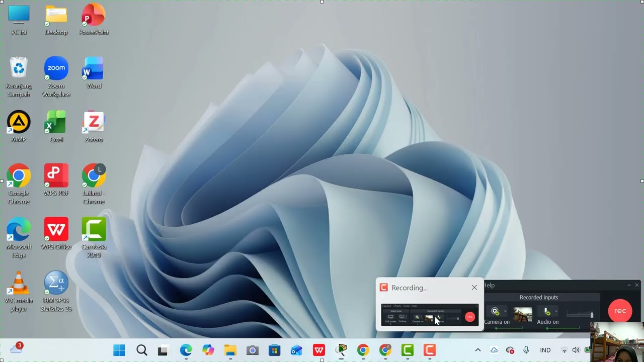The image size is (644, 362).
Task: Click the Recording... taskbar preview thumbnail
Action: pos(429,315)
